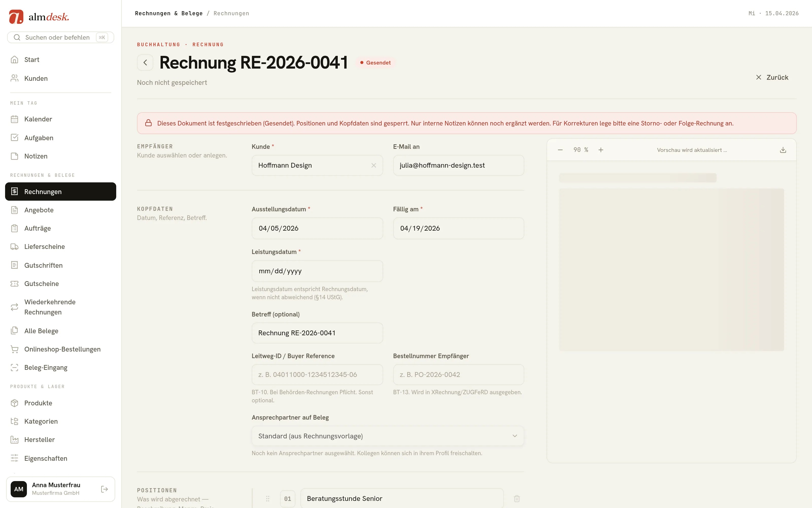Click the lock icon in the warning banner
Screen dimensions: 812x508
(148, 123)
